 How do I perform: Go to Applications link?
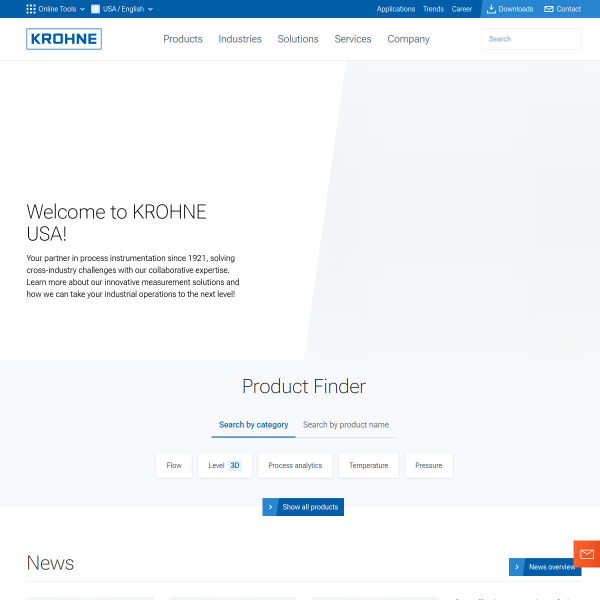(x=396, y=9)
